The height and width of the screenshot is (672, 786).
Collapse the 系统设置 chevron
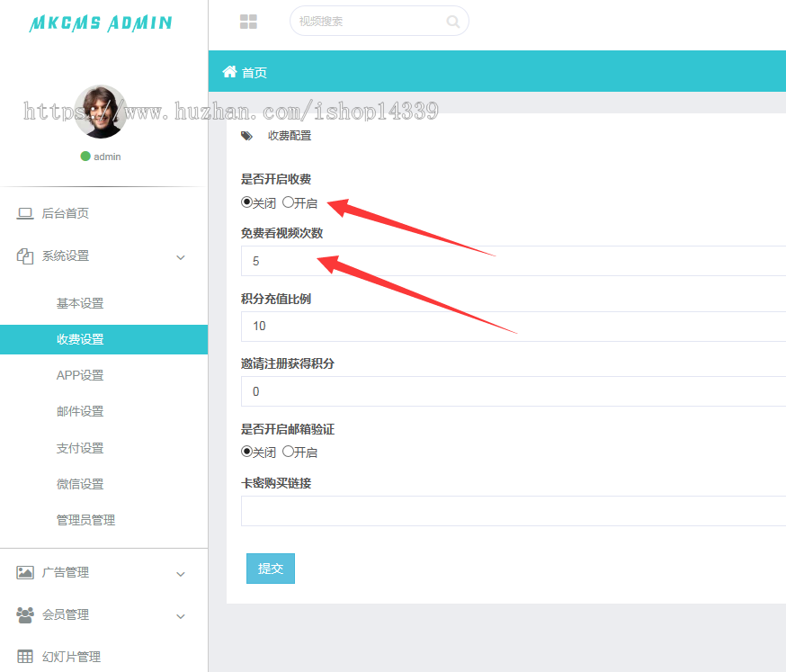tap(181, 257)
